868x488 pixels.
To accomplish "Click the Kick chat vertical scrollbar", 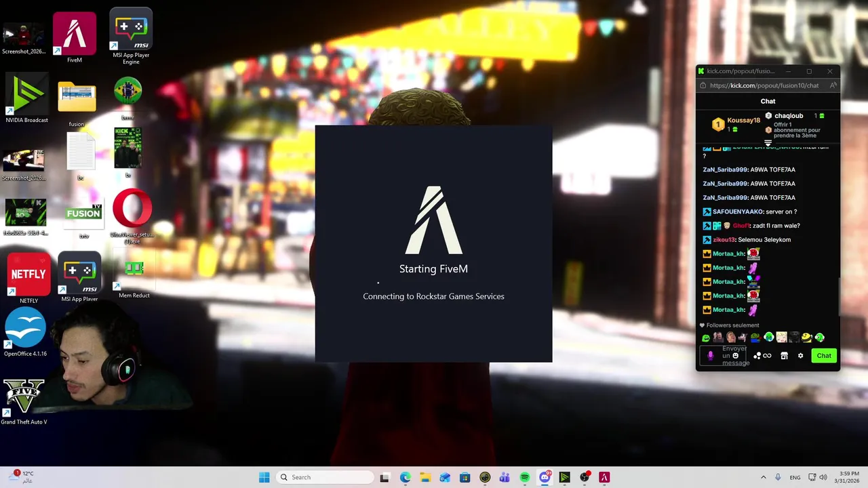I will point(840,296).
